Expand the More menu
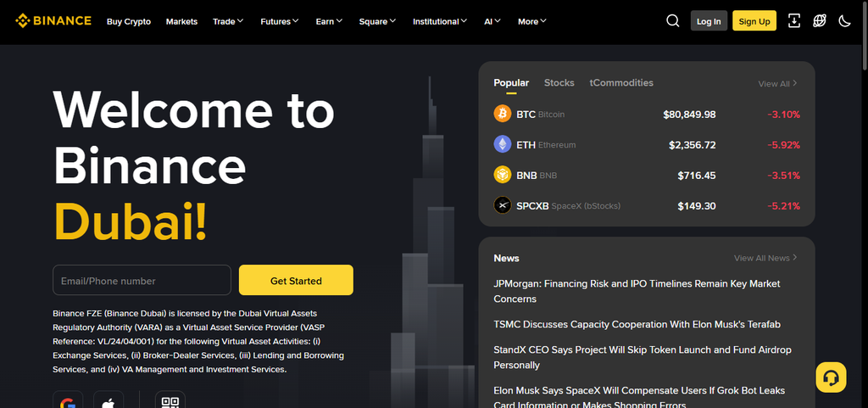 [532, 21]
